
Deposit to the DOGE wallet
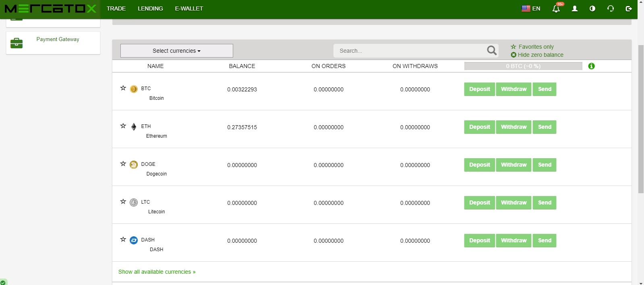(x=479, y=165)
